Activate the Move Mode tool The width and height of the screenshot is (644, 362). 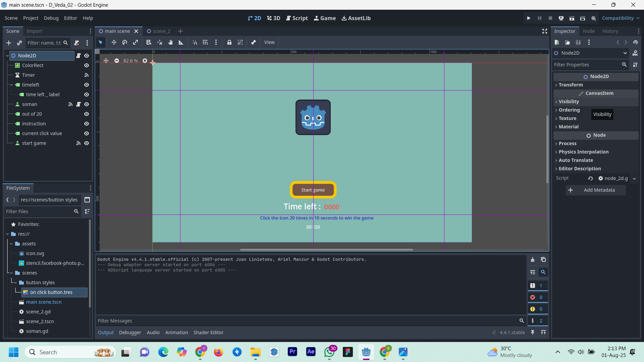pos(114,42)
